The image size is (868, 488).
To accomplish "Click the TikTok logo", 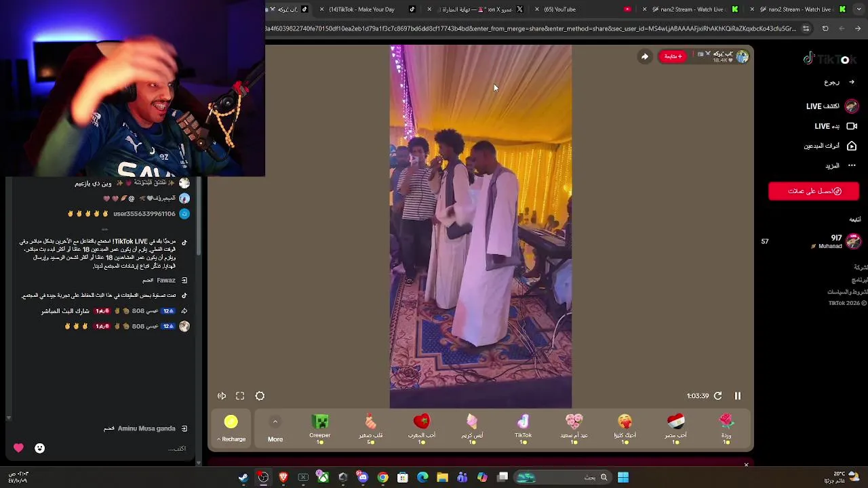I will [x=829, y=59].
